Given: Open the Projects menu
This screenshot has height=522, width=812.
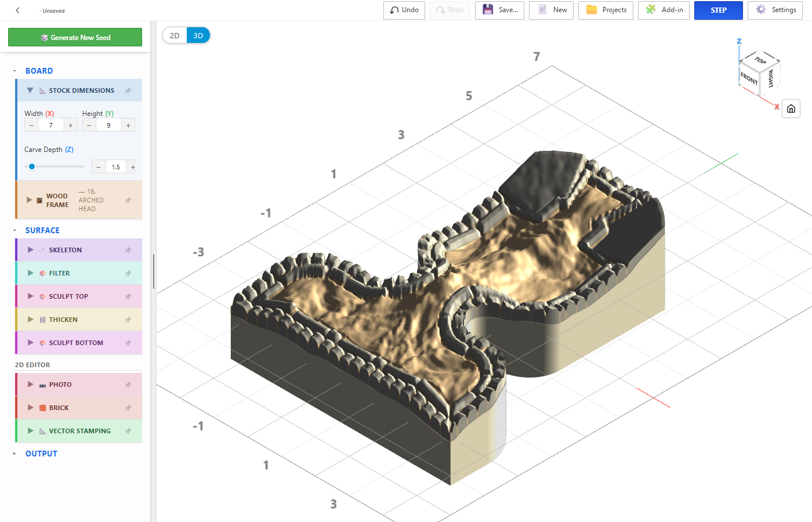Looking at the screenshot, I should coord(606,10).
